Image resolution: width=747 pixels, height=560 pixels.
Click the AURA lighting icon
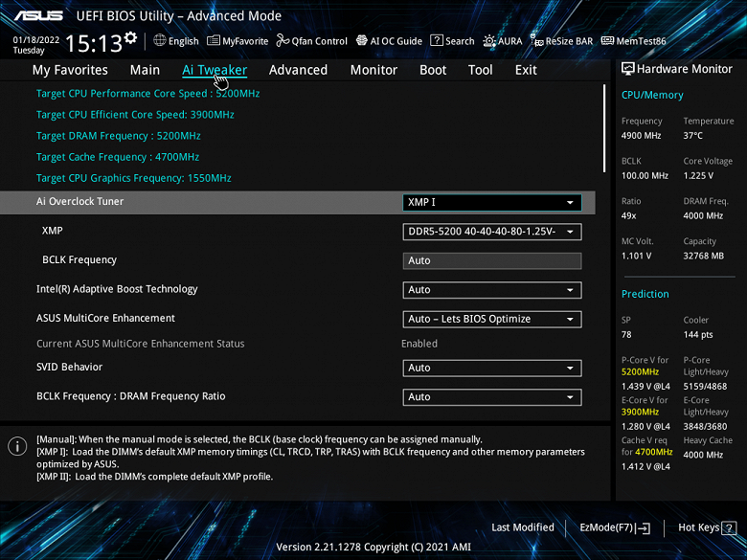[x=489, y=41]
